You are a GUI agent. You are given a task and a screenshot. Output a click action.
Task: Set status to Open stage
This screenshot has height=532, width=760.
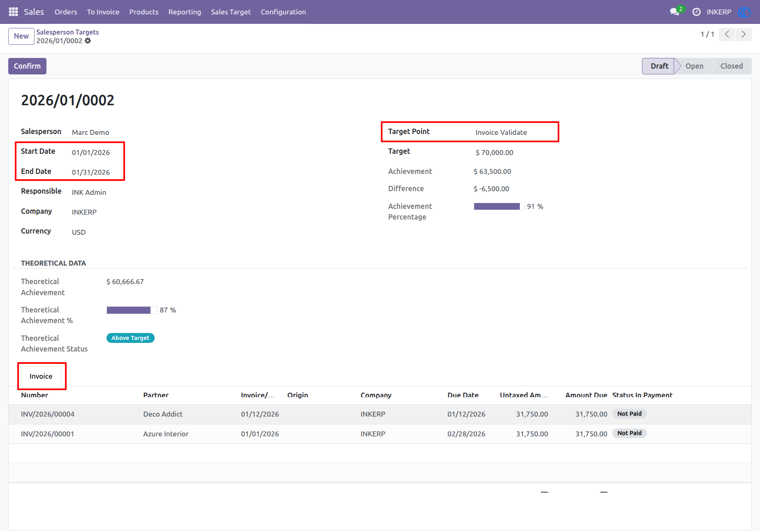tap(694, 66)
